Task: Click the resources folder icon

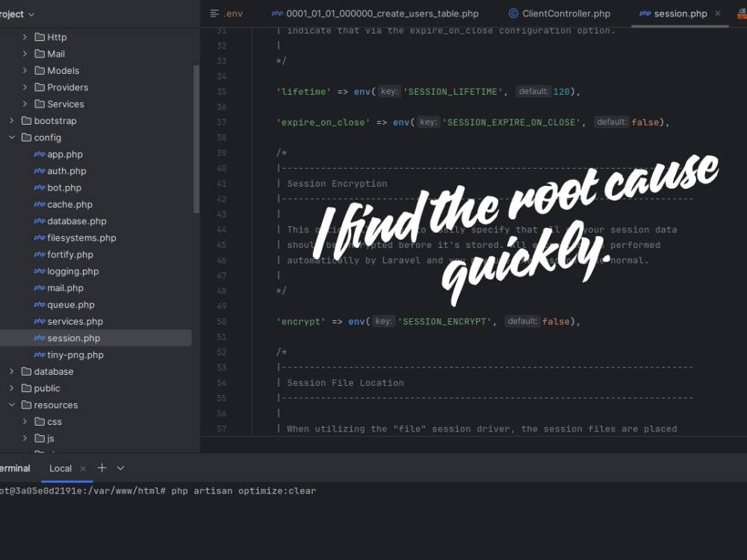Action: pos(26,405)
